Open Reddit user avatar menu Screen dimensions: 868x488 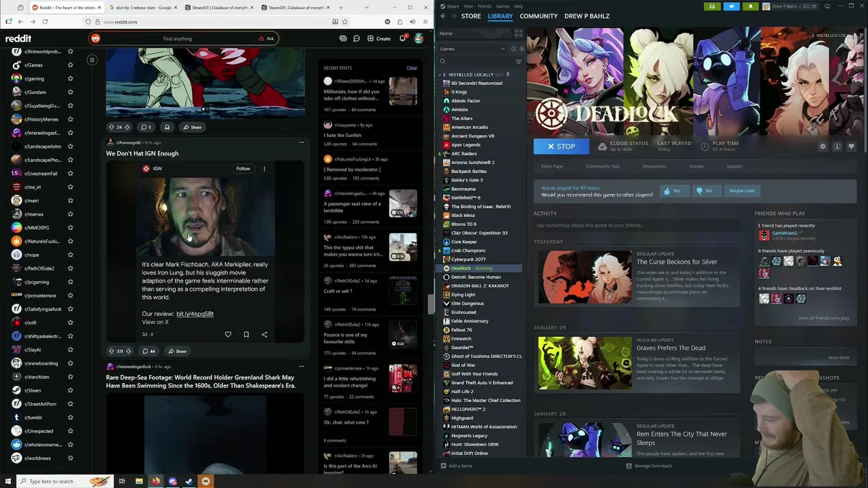(x=419, y=39)
